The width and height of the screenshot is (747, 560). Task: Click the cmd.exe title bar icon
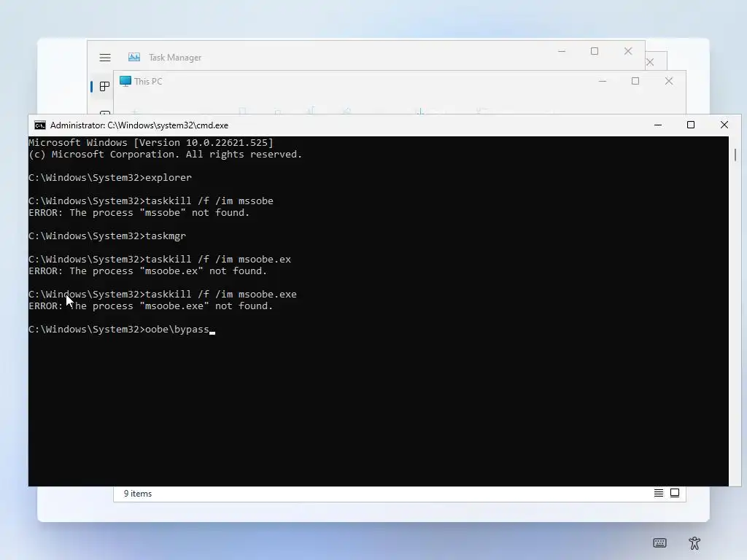click(x=40, y=125)
